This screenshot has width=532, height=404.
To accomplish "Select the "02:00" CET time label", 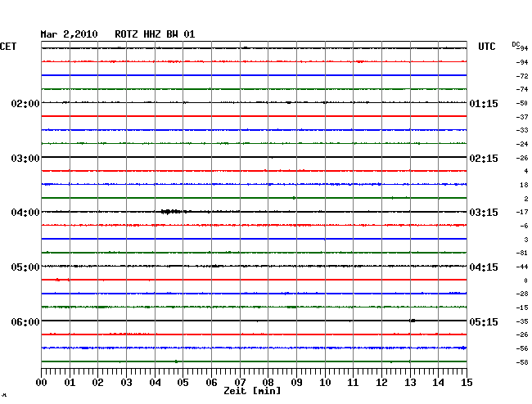I will (25, 103).
